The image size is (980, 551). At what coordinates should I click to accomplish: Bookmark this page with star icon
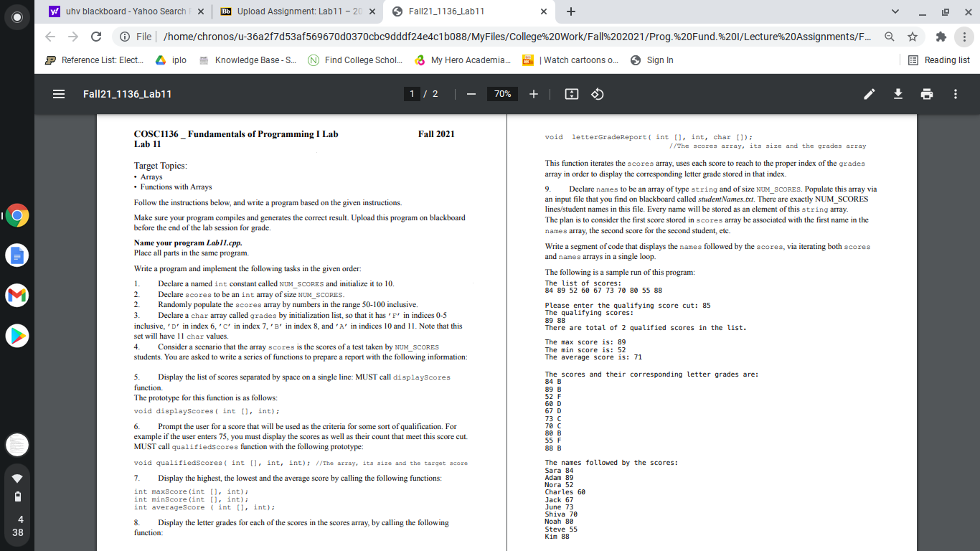(913, 37)
